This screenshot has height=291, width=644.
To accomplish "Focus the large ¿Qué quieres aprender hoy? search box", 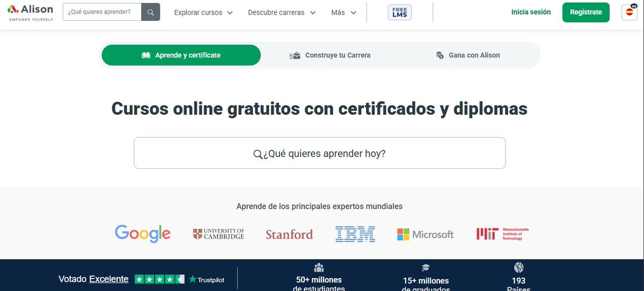I will click(x=319, y=153).
